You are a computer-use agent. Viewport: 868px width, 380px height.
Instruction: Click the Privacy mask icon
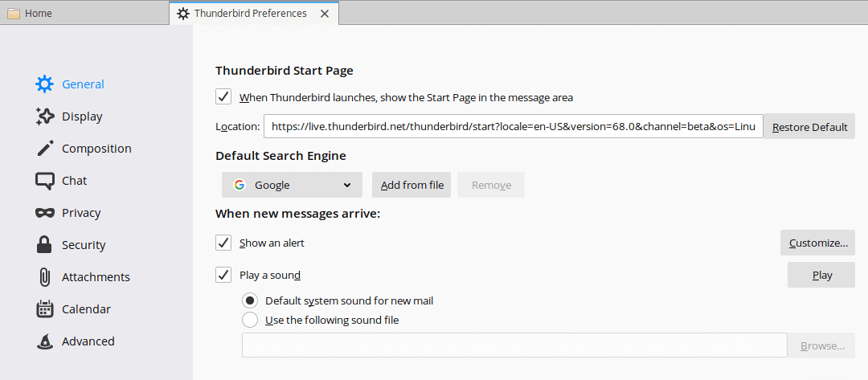coord(45,213)
